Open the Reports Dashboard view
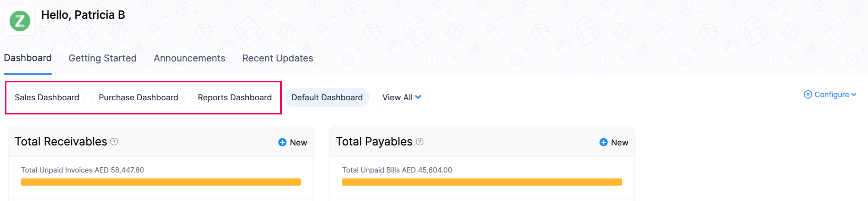 click(235, 98)
